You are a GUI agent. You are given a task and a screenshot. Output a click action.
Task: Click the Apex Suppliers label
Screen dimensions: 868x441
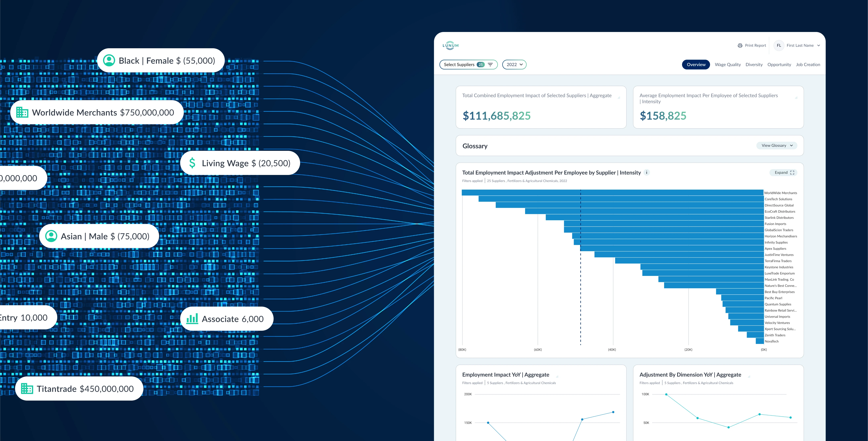(x=775, y=249)
